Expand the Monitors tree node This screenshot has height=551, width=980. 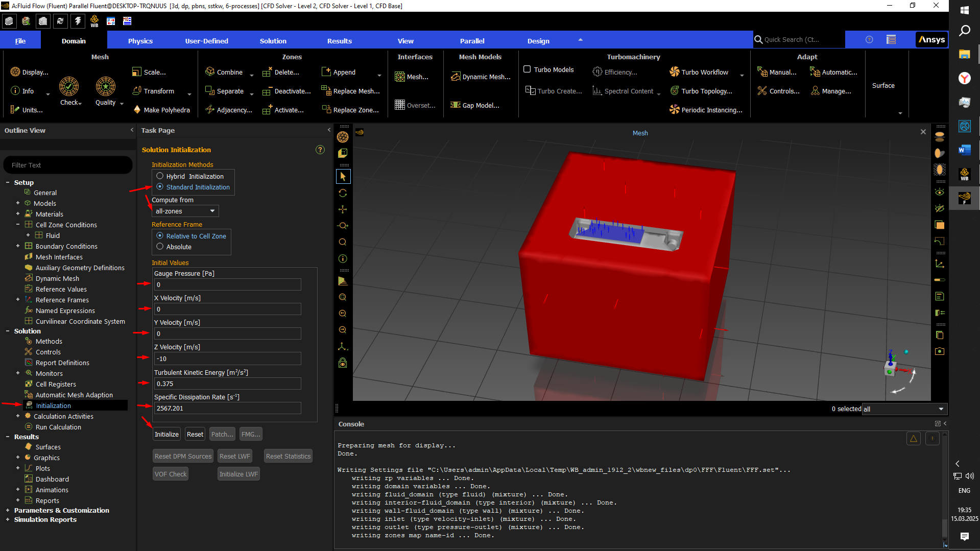(18, 373)
